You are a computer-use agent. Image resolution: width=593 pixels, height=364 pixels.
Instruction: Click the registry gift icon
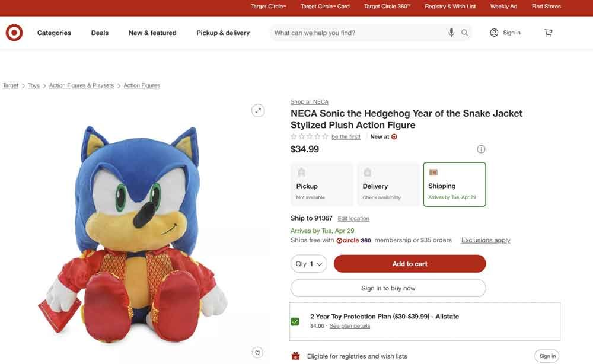(x=294, y=355)
